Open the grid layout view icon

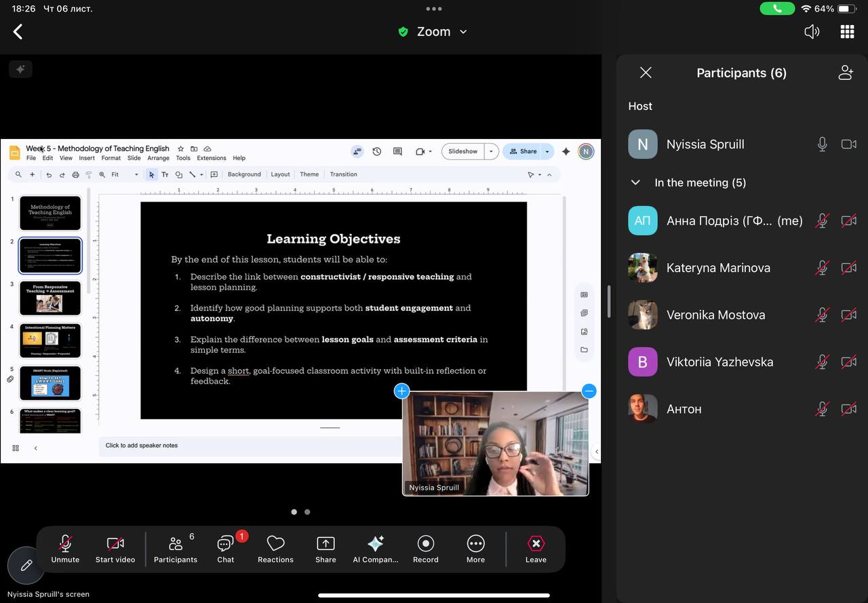847,32
